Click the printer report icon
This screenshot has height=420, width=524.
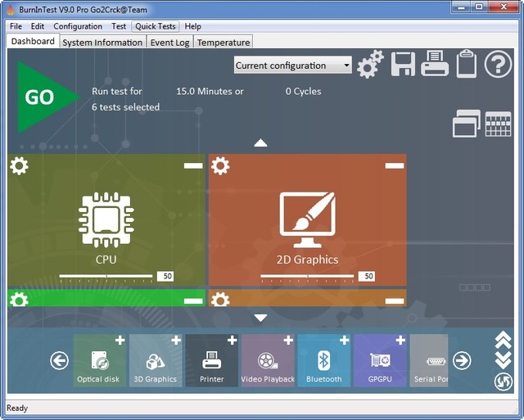435,65
